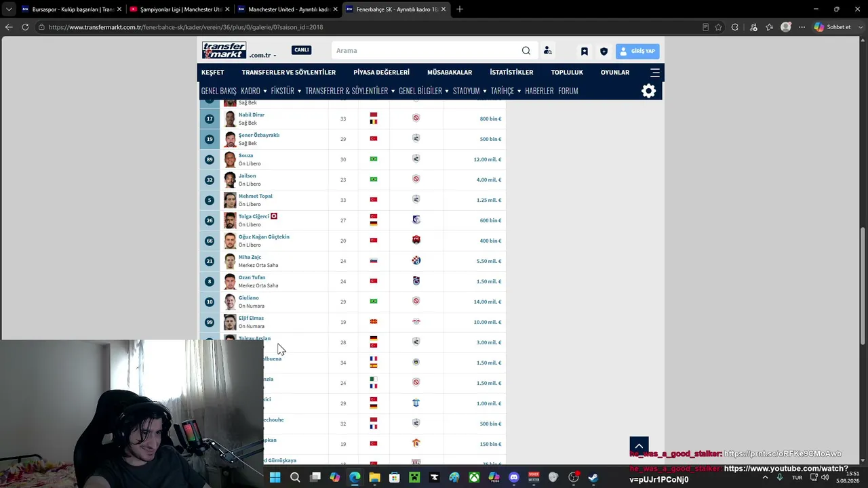Open Nabil Dirar player profile link
Viewport: 868px width, 488px height.
(x=252, y=115)
